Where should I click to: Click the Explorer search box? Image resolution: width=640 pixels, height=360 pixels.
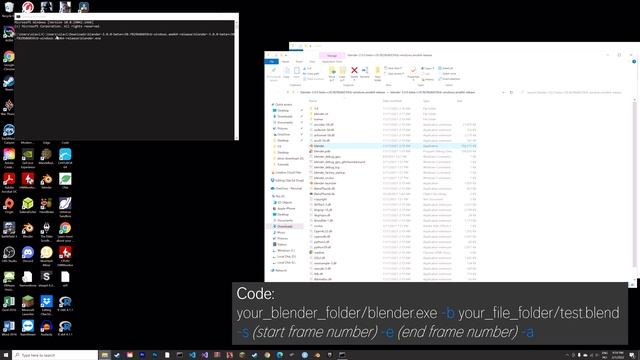[x=573, y=92]
